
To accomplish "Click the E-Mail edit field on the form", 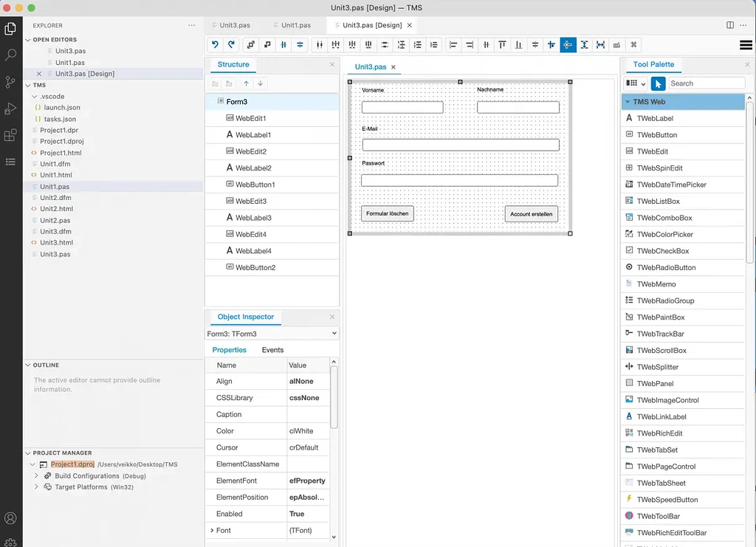I will click(x=461, y=145).
